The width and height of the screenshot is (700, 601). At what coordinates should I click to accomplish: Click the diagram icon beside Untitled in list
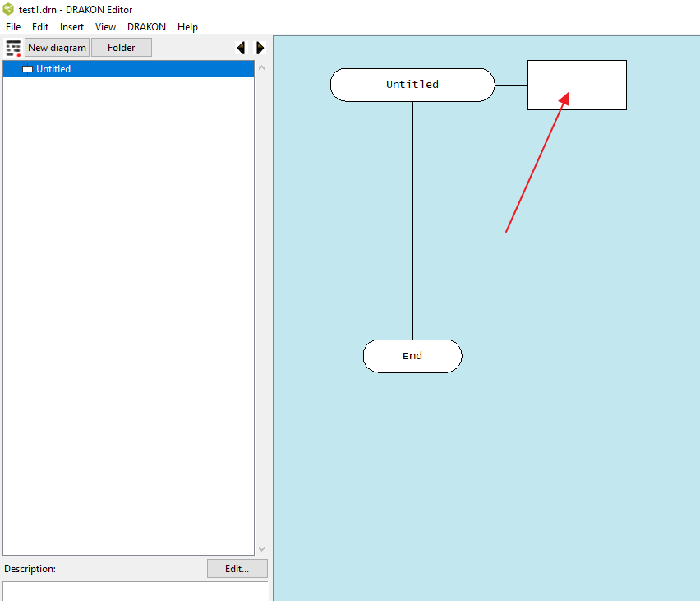(x=27, y=69)
